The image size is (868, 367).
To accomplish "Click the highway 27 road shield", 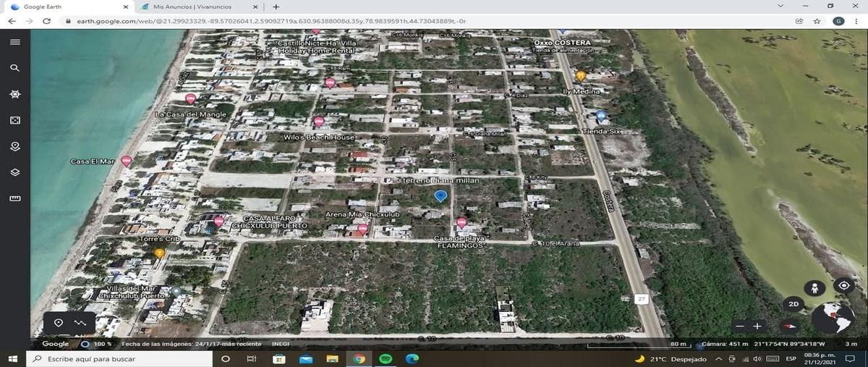I will tap(641, 298).
